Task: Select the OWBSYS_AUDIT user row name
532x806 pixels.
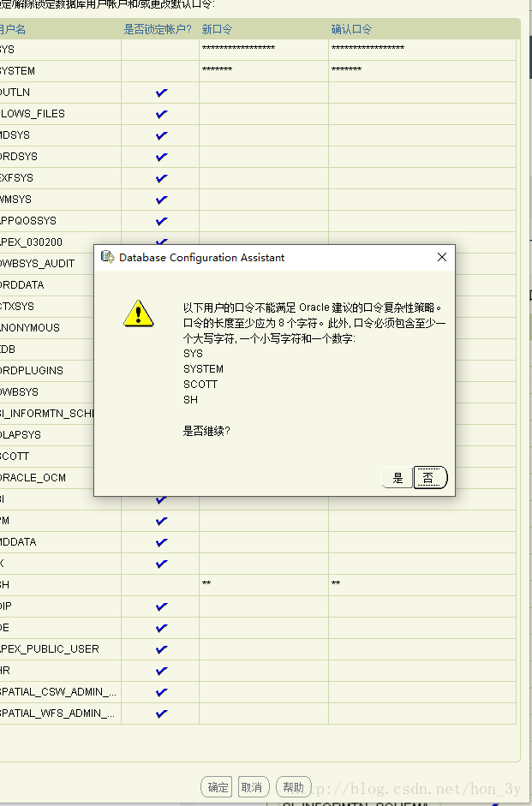Action: point(38,264)
